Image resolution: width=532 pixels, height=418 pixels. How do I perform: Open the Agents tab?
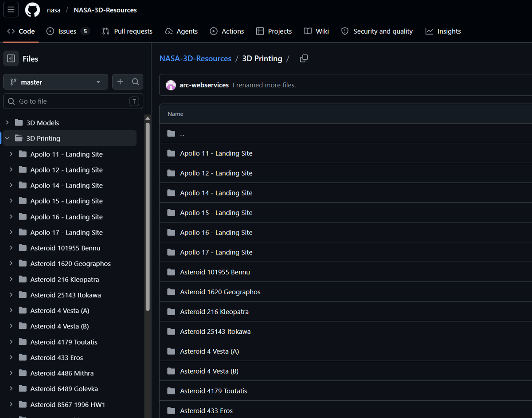181,31
